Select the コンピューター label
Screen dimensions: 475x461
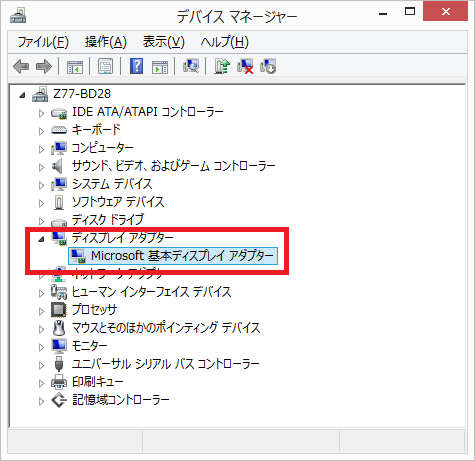coord(103,148)
